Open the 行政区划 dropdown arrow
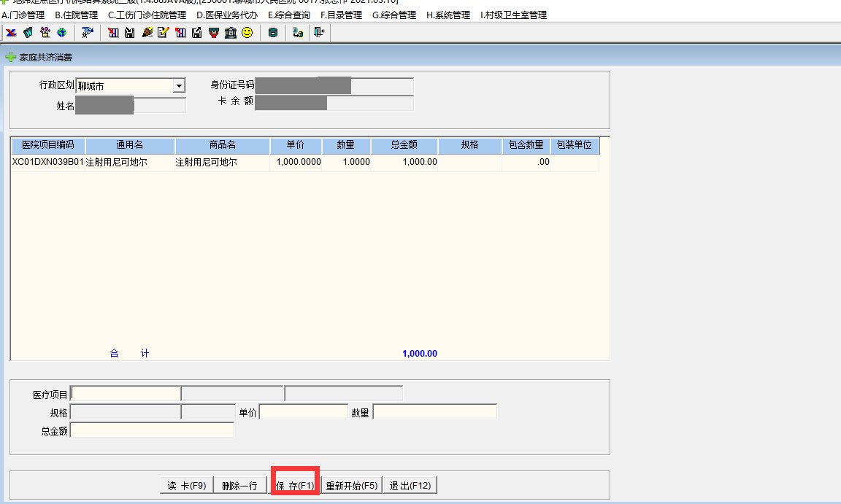The width and height of the screenshot is (841, 504). (179, 86)
